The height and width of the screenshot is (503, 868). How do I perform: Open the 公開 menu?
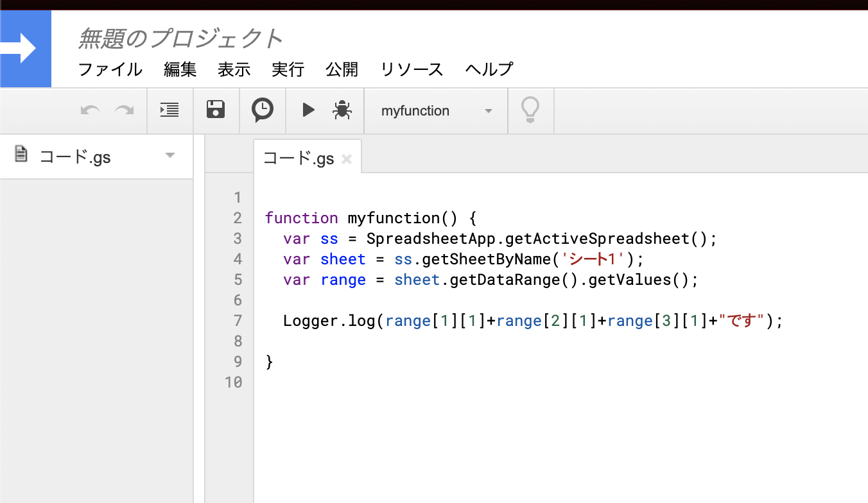tap(342, 69)
